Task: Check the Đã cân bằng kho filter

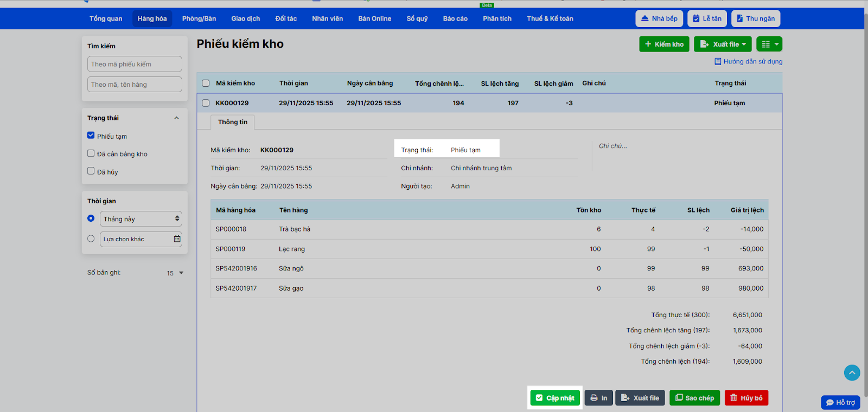Action: coord(91,153)
